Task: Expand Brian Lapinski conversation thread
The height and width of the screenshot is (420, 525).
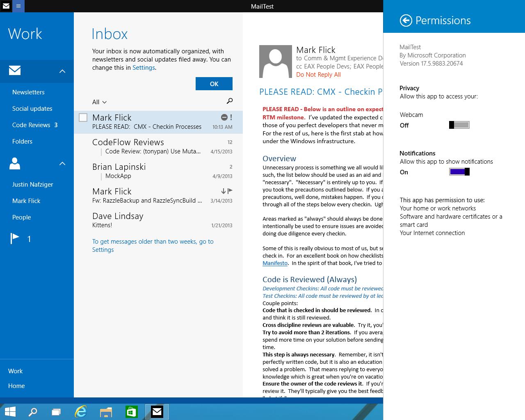Action: [158, 171]
